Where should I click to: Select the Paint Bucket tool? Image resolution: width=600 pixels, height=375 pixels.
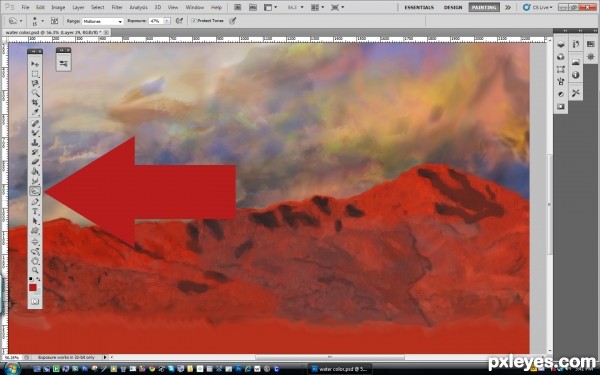point(35,171)
